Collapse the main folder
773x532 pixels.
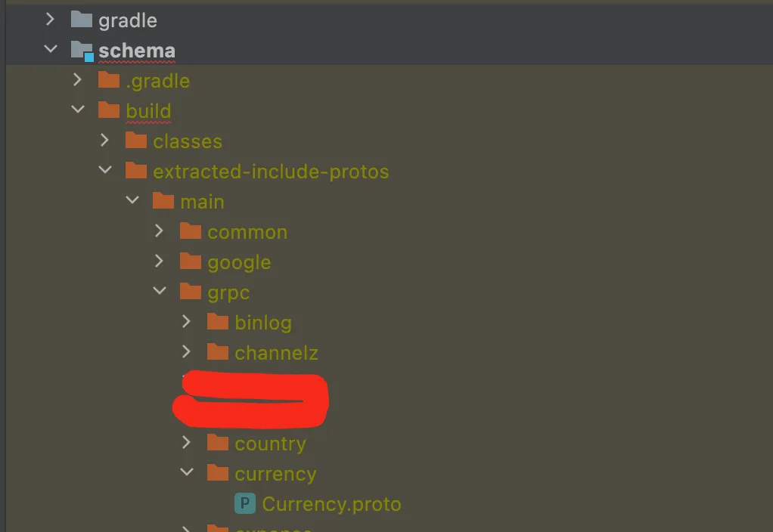click(132, 201)
